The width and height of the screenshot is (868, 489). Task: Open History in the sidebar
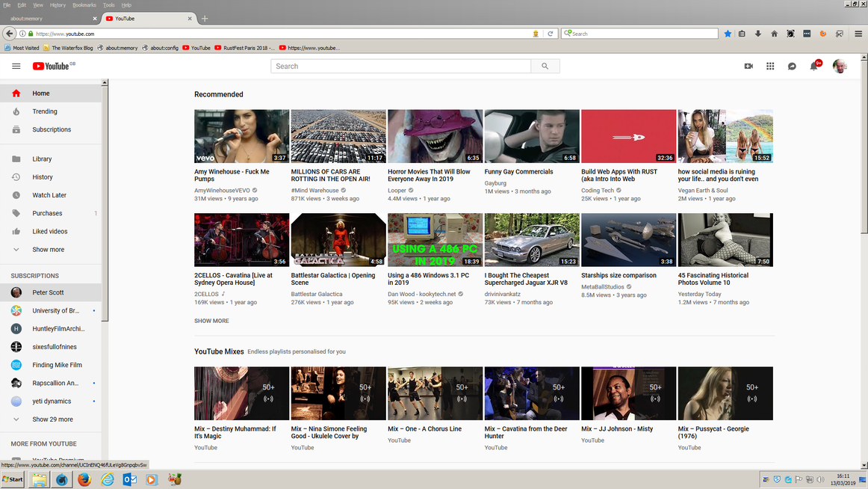[x=51, y=177]
